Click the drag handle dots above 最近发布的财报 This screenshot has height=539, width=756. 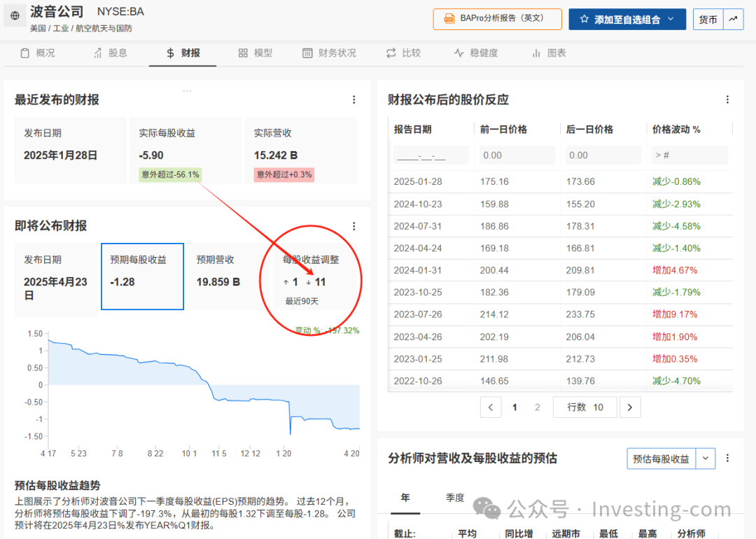(x=187, y=90)
